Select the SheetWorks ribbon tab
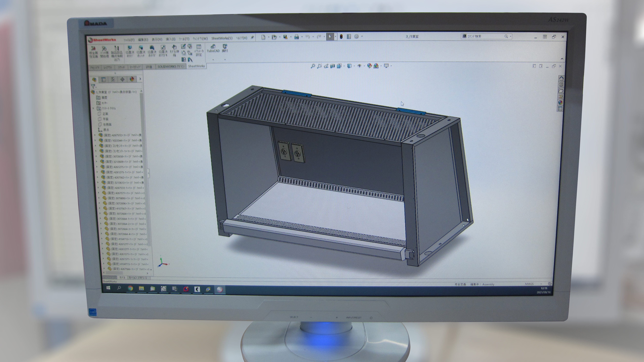 pos(196,66)
